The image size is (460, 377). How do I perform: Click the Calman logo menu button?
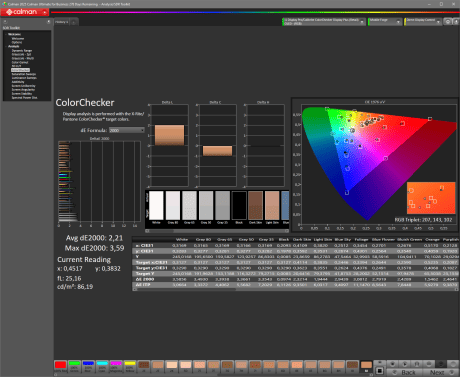tap(25, 12)
